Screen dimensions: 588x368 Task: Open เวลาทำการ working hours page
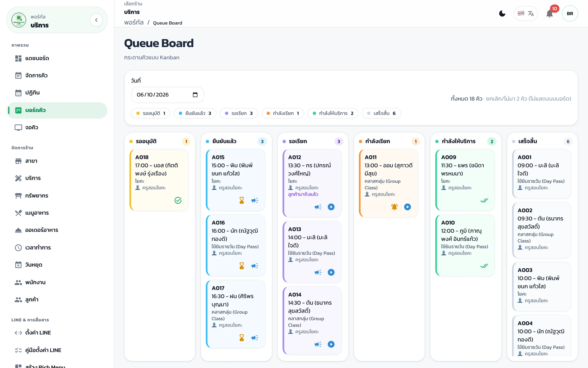[57, 248]
